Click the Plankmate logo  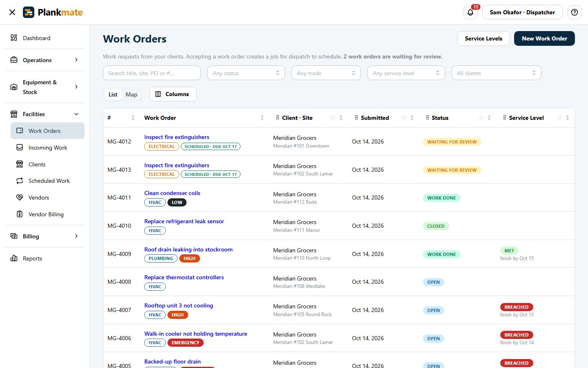click(x=53, y=12)
